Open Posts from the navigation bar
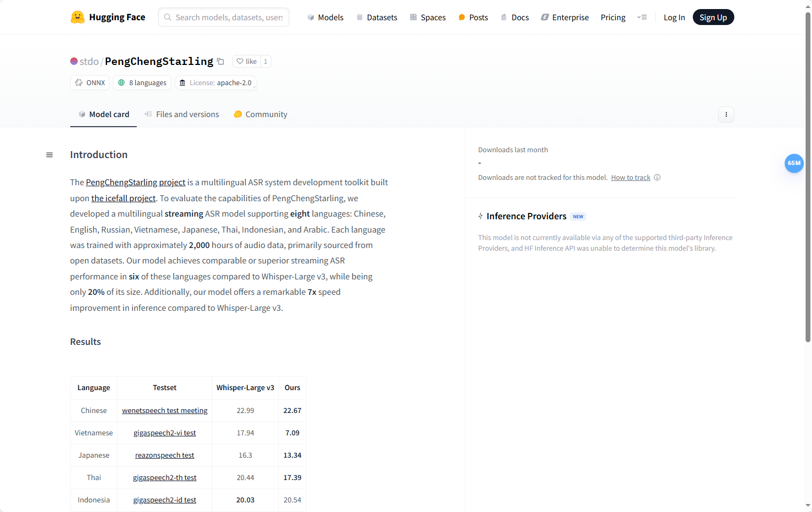This screenshot has width=812, height=512. pyautogui.click(x=473, y=18)
